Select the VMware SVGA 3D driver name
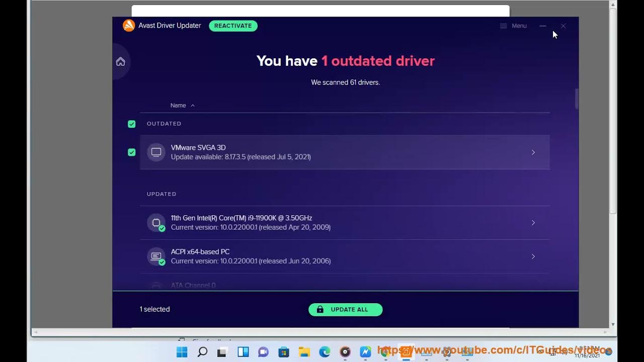 pyautogui.click(x=198, y=148)
